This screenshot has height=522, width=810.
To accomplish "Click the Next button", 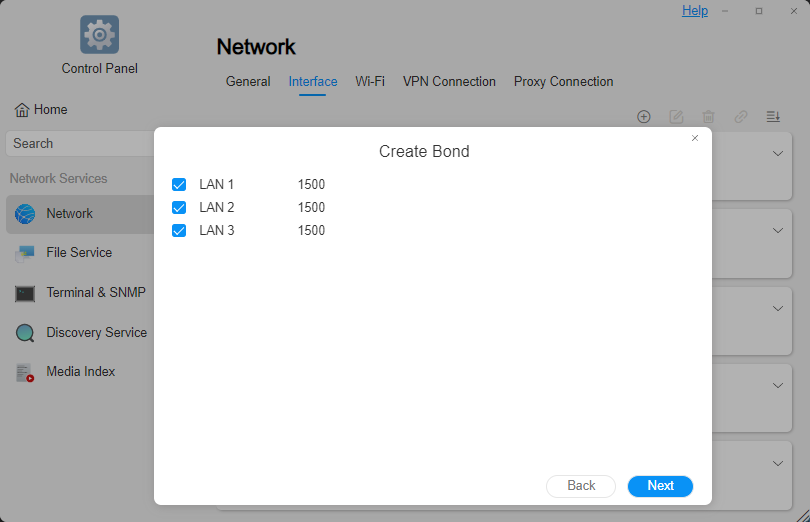I will pos(660,486).
